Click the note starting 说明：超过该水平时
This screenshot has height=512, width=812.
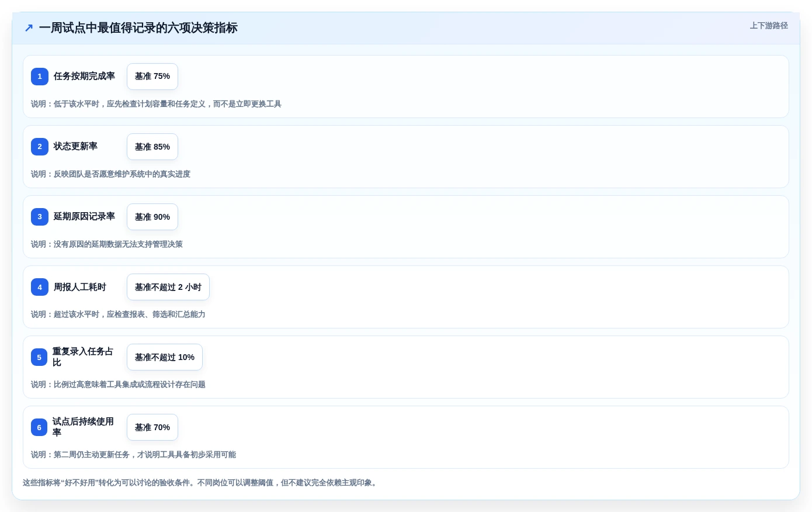(x=118, y=314)
